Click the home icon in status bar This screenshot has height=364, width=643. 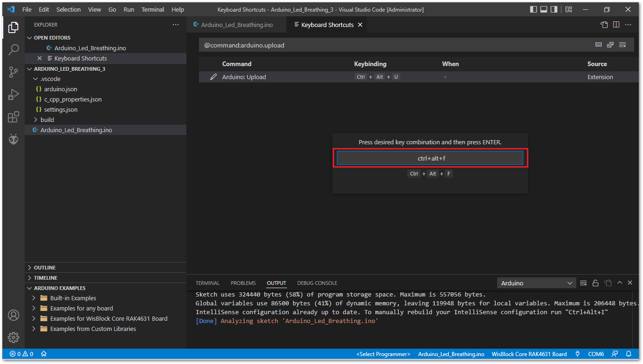[44, 354]
